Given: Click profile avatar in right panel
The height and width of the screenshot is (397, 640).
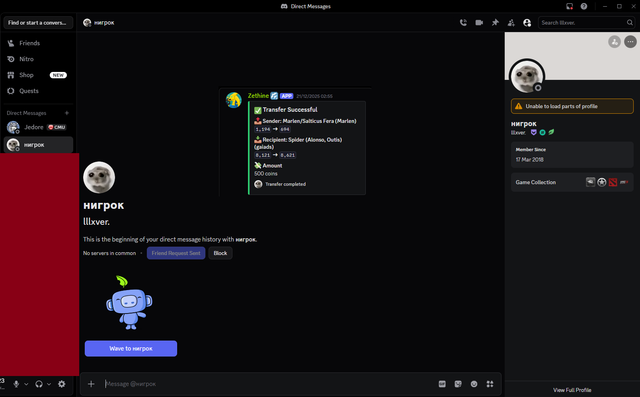Looking at the screenshot, I should [527, 76].
